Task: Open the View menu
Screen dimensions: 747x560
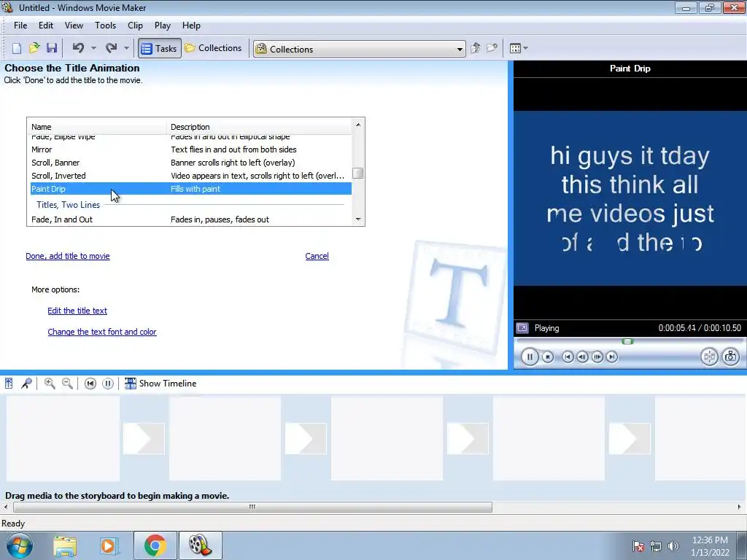Action: pyautogui.click(x=74, y=26)
